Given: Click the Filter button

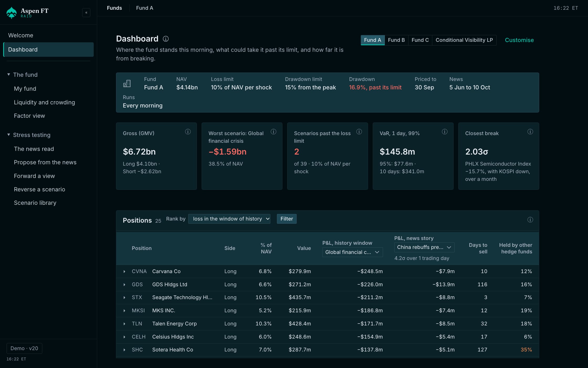Looking at the screenshot, I should pyautogui.click(x=287, y=219).
